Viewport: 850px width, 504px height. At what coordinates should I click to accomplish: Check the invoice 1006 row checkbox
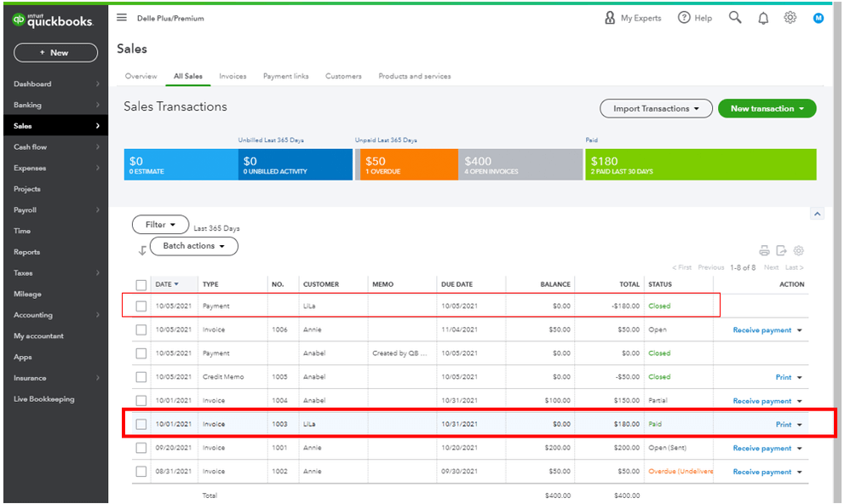[x=141, y=329]
